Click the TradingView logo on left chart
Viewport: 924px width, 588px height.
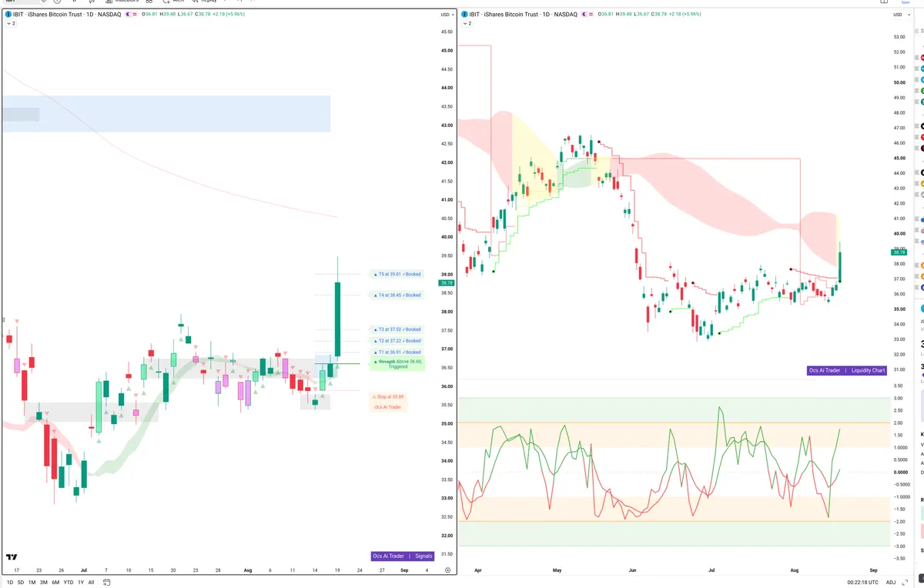pyautogui.click(x=12, y=556)
